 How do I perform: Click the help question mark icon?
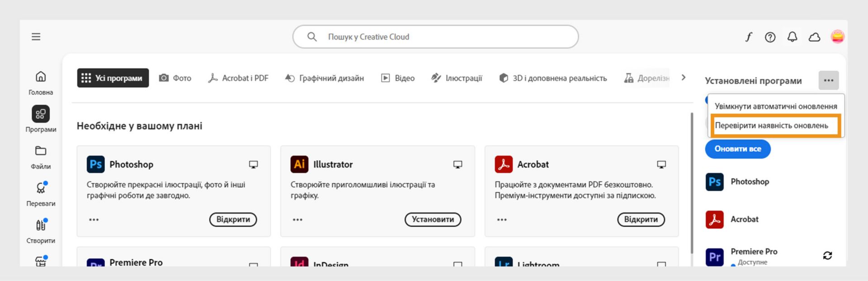pos(770,37)
